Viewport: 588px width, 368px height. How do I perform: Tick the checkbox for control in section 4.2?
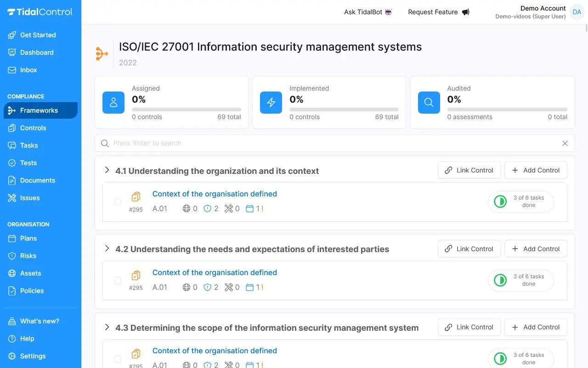tap(118, 281)
